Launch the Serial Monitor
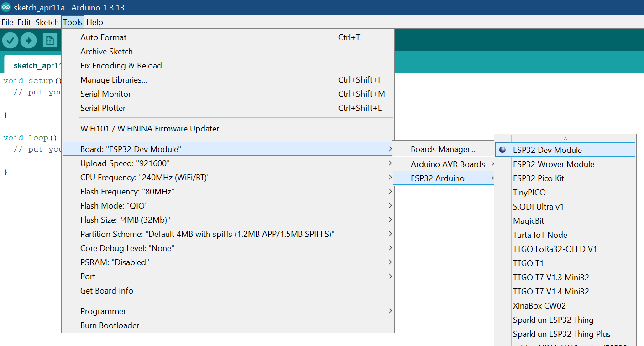The width and height of the screenshot is (644, 346). [228, 94]
